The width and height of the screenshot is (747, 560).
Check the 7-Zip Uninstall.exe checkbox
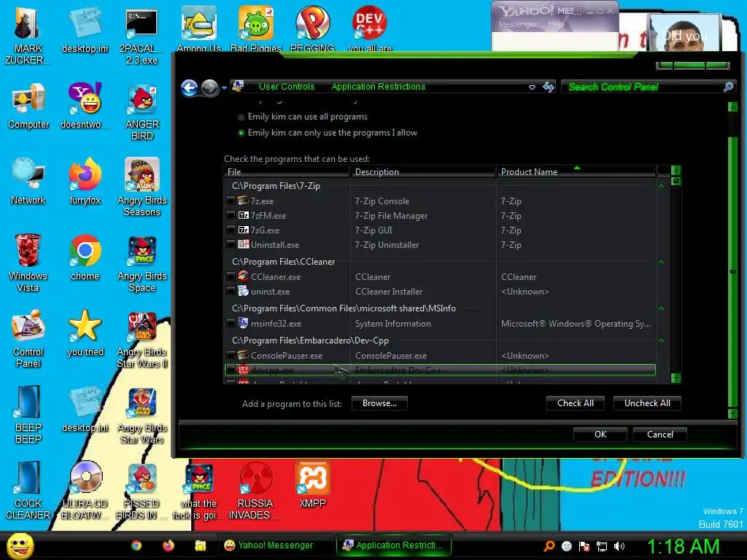click(x=231, y=244)
